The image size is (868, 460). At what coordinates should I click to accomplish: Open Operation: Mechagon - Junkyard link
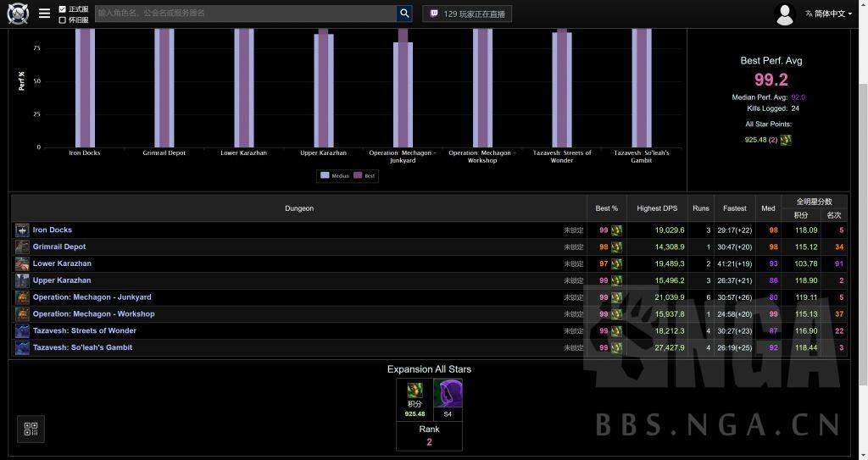point(92,297)
